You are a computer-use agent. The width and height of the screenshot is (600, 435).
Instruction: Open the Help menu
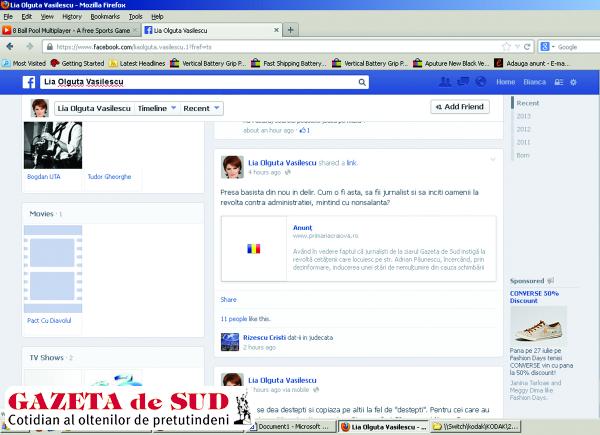tap(157, 16)
